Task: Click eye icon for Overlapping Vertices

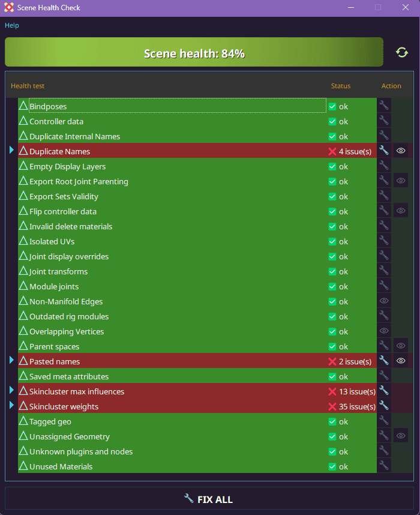Action: click(x=384, y=331)
